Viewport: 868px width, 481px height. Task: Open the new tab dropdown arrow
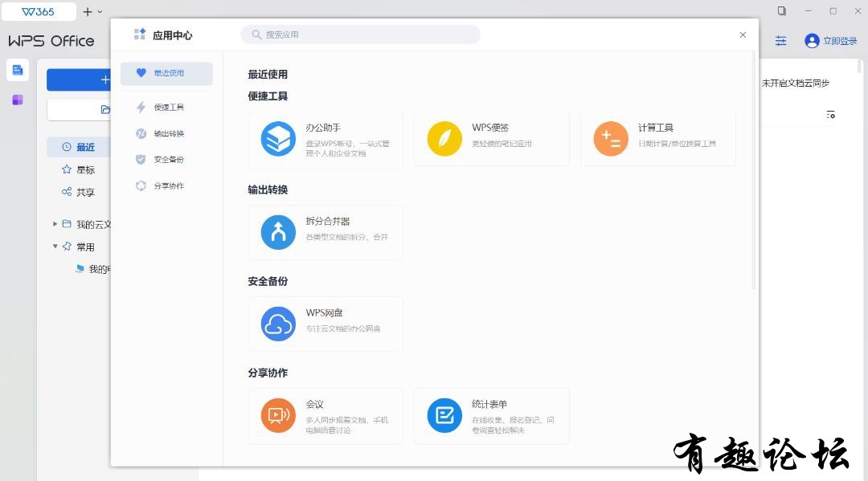(x=100, y=11)
